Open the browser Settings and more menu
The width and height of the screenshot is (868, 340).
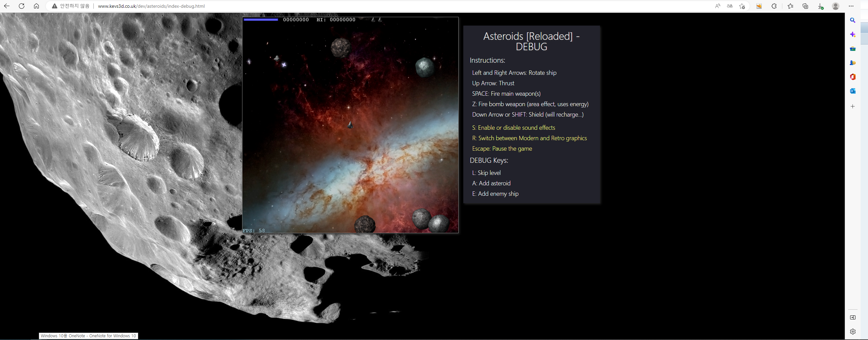tap(851, 6)
